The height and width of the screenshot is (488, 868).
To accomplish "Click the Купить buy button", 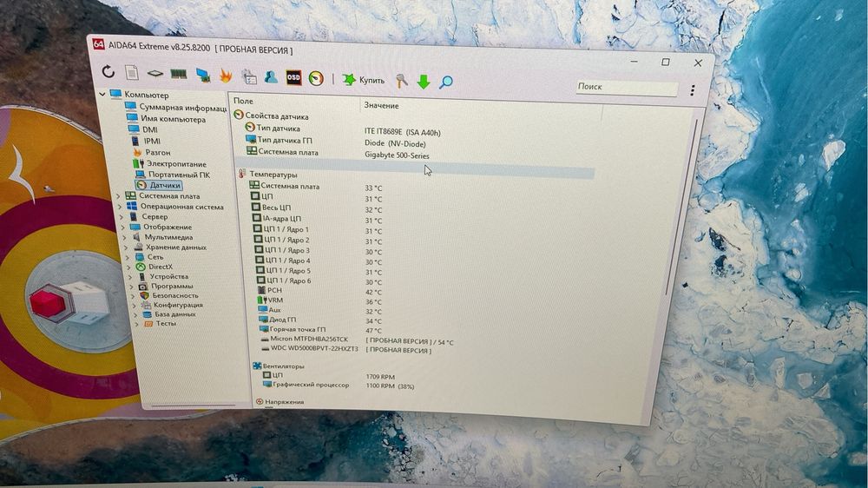I will (x=363, y=80).
